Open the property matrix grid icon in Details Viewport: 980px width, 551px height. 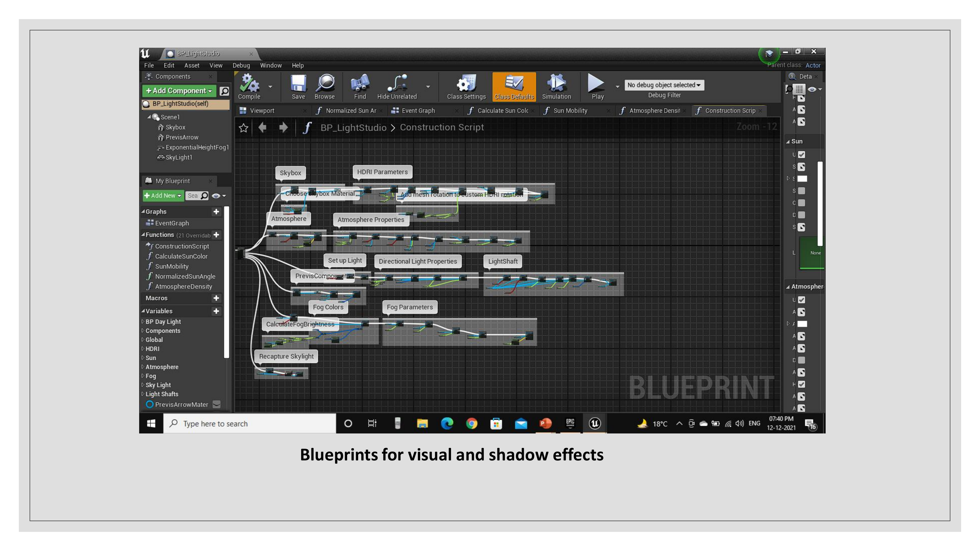799,89
